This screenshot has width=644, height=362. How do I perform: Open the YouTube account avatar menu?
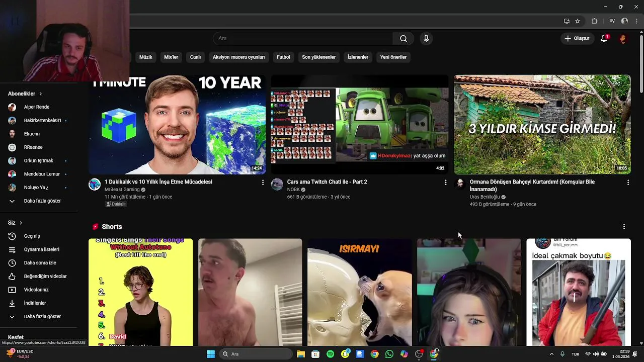coord(623,39)
